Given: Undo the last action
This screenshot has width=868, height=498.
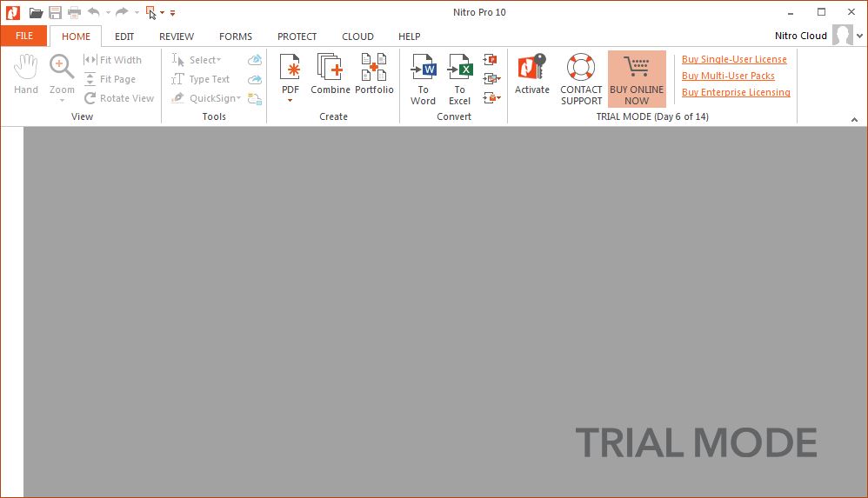Looking at the screenshot, I should [94, 11].
